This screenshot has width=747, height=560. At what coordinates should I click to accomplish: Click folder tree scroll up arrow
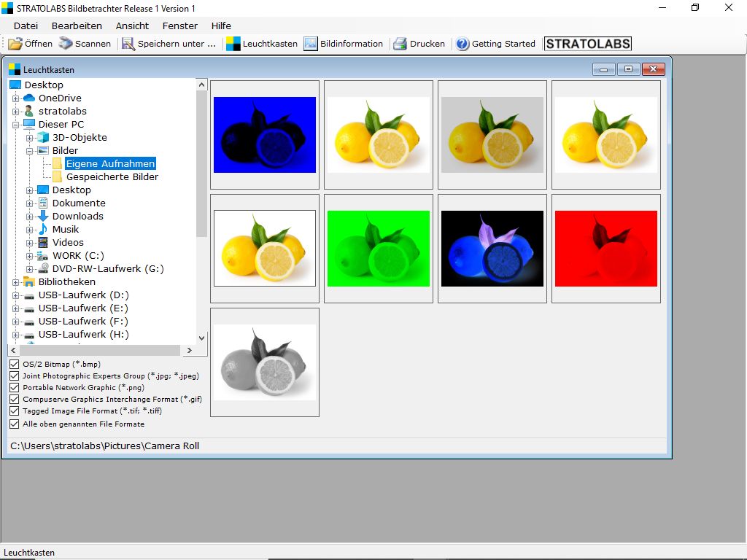[202, 85]
